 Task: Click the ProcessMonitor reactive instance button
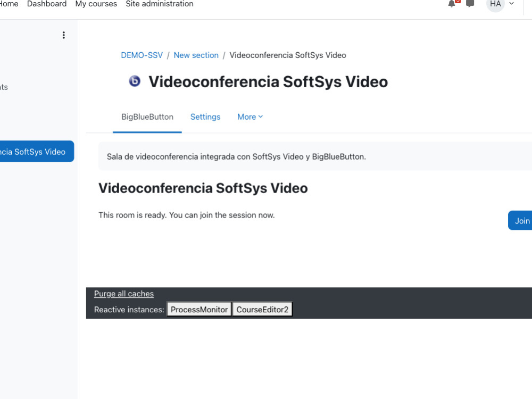pos(199,310)
